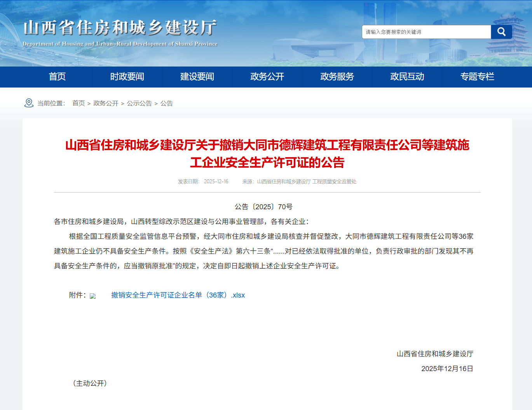The width and height of the screenshot is (532, 410).
Task: Go to 时政要闻 in the nav bar
Action: (x=127, y=77)
